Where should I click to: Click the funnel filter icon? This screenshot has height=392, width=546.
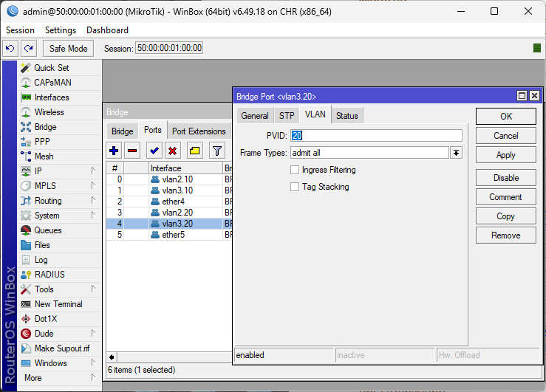[216, 151]
